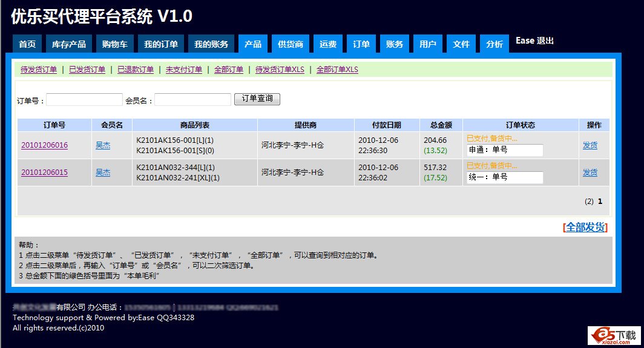This screenshot has height=348, width=644.
Task: Click the 操作 column header
Action: point(594,125)
